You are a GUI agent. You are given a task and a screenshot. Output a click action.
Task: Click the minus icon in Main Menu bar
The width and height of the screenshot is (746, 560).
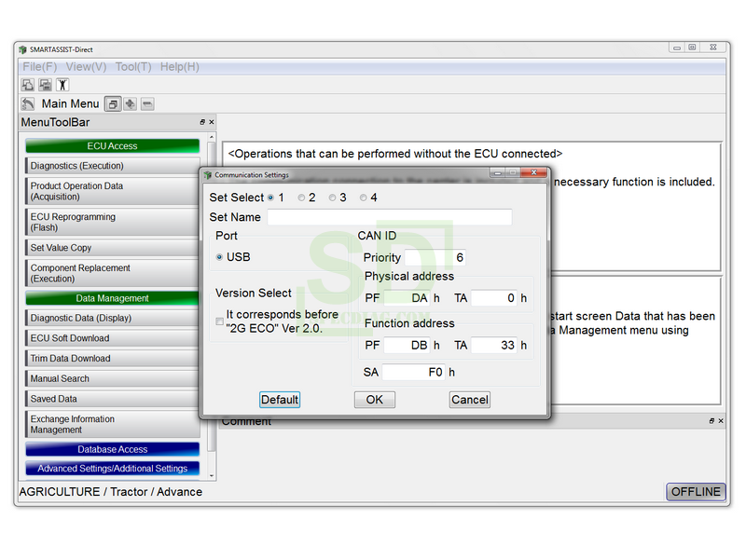coord(147,104)
